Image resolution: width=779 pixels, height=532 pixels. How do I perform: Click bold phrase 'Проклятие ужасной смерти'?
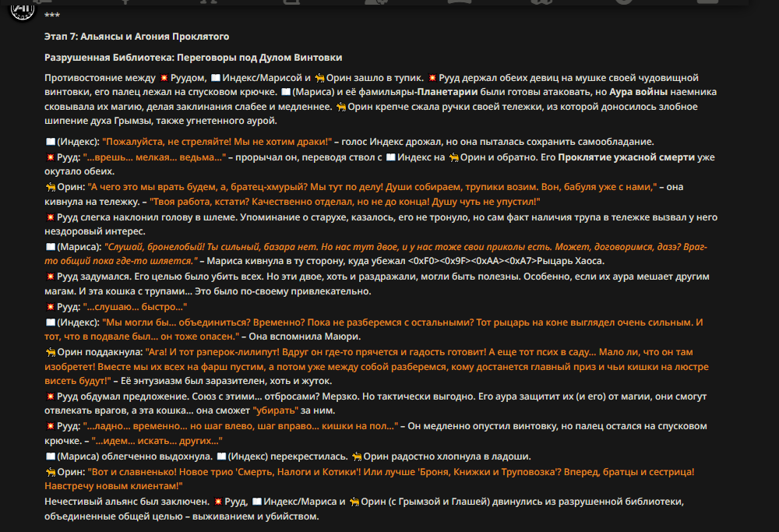(626, 157)
